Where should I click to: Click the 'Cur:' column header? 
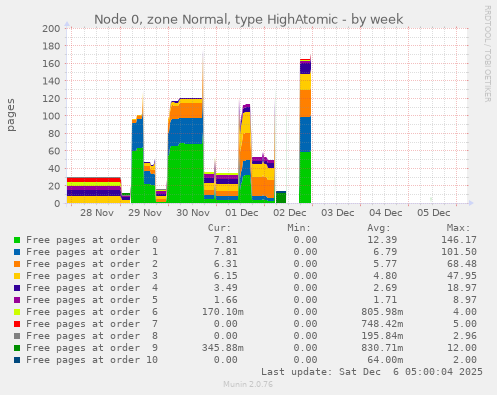pos(219,228)
